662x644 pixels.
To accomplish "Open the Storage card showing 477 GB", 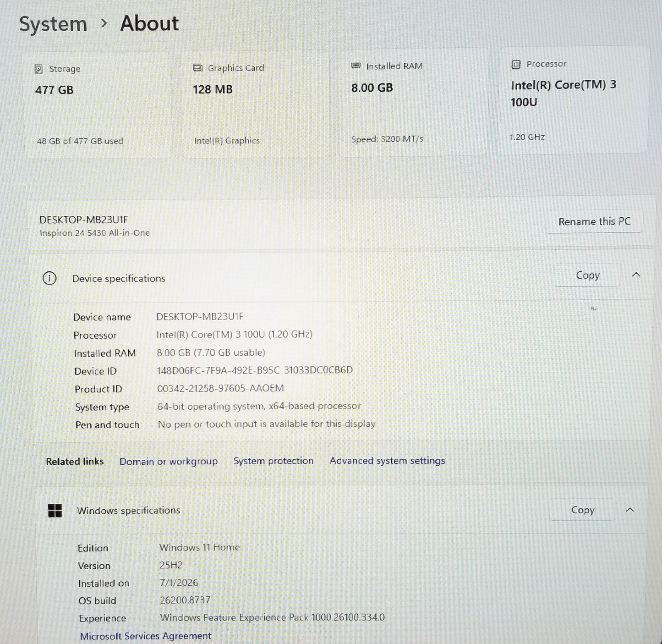I will click(x=98, y=106).
